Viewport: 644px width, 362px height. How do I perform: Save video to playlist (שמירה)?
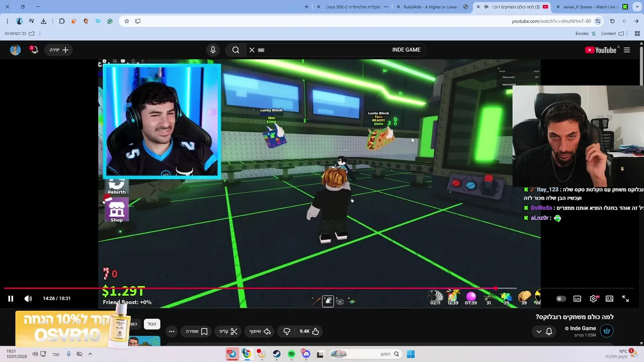tap(197, 331)
